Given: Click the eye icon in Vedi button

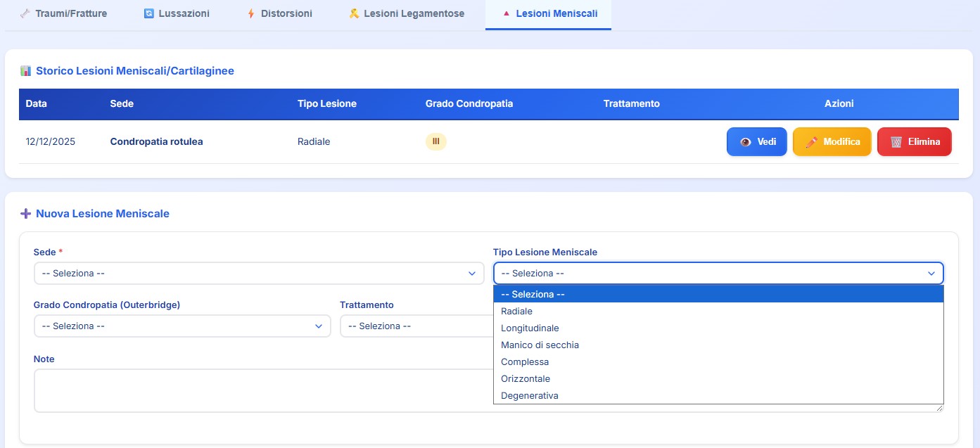Looking at the screenshot, I should click(746, 142).
